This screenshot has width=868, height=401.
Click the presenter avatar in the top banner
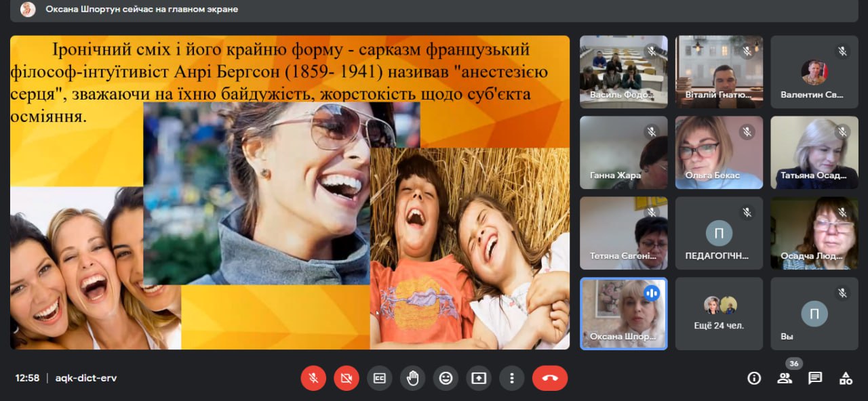pos(28,9)
